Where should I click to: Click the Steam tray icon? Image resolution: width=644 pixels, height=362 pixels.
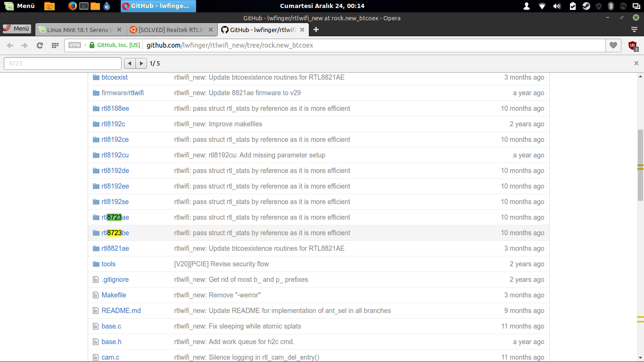586,6
